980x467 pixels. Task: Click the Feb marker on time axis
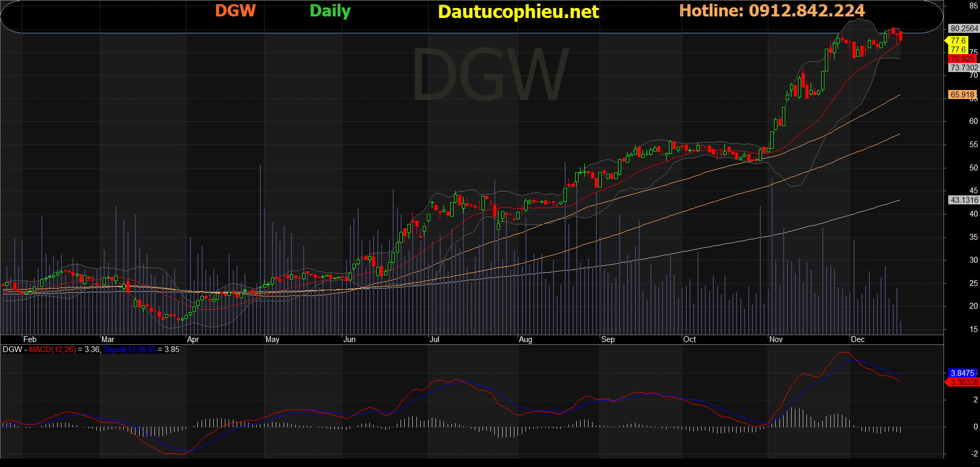pos(30,339)
